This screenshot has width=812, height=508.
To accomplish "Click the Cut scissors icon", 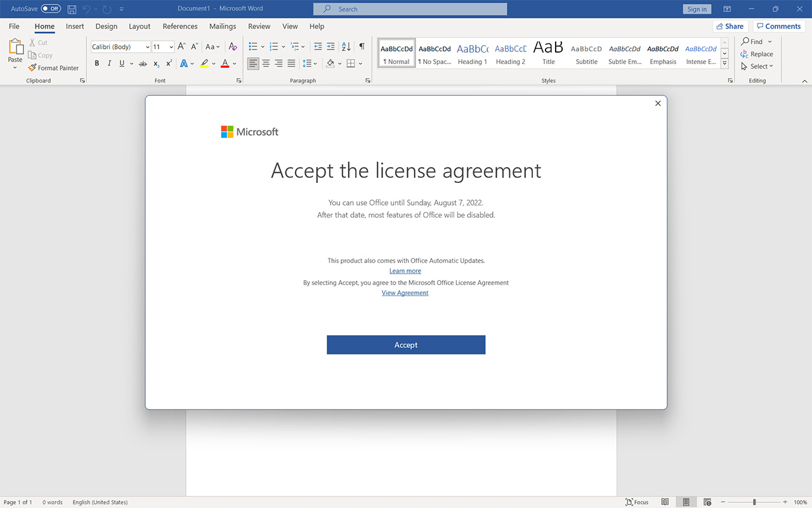I will [33, 43].
